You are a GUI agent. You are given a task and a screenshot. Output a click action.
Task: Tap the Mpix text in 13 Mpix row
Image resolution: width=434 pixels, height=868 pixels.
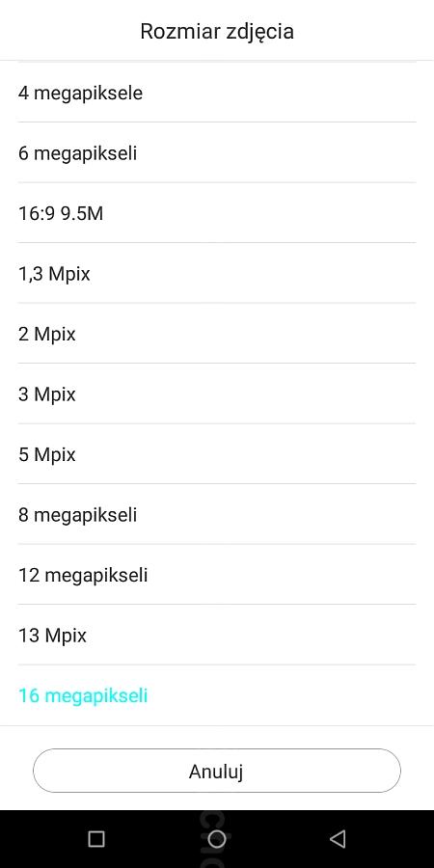[66, 637]
